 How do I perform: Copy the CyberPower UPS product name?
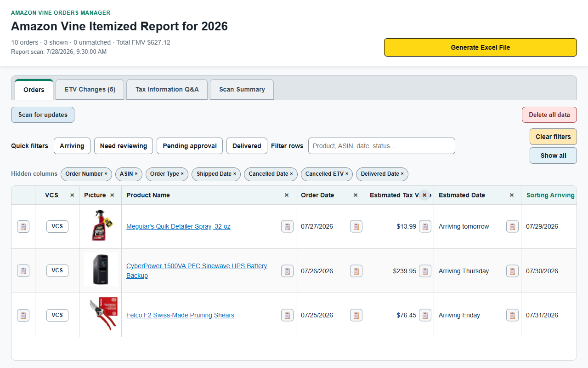(x=287, y=271)
